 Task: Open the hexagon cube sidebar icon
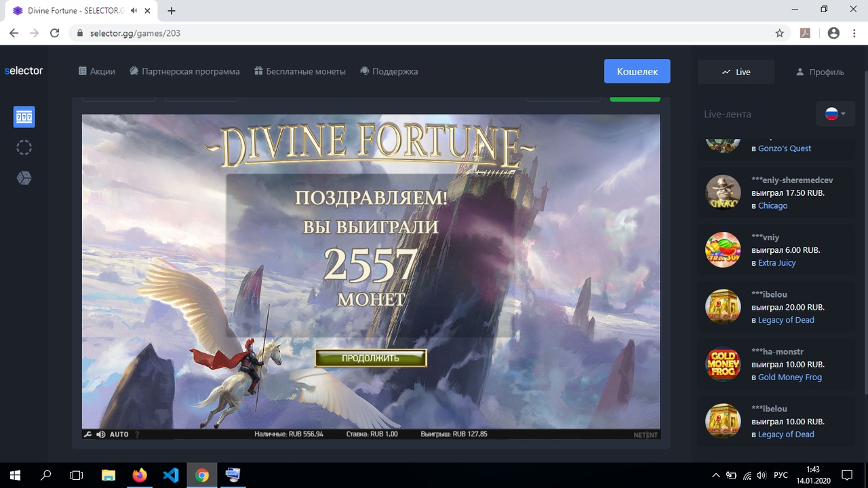24,178
